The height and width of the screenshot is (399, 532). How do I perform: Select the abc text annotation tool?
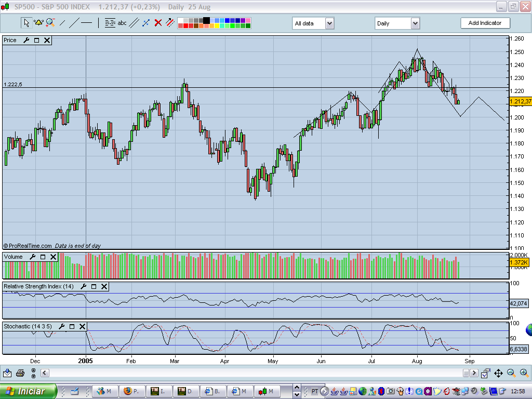122,23
